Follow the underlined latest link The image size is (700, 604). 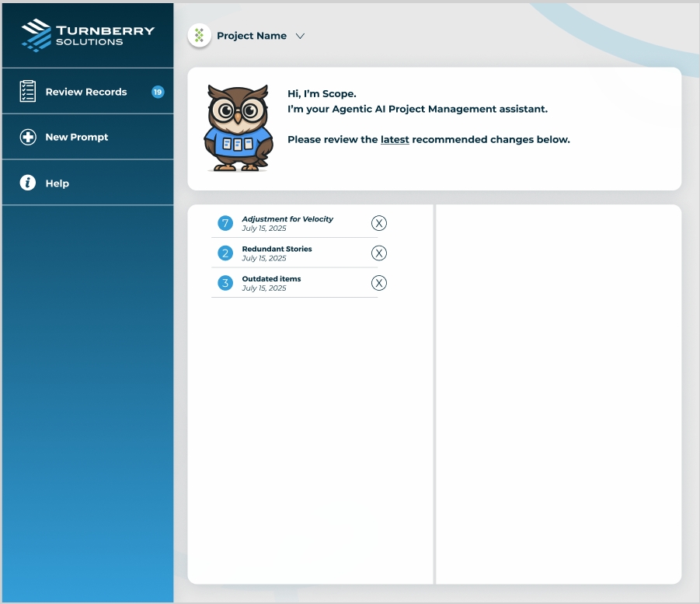pyautogui.click(x=395, y=140)
